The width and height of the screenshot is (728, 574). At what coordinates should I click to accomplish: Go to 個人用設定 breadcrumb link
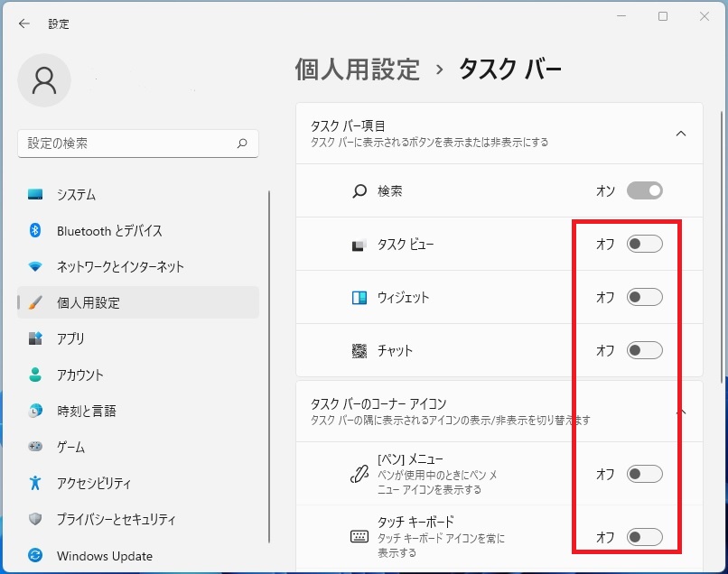[x=358, y=69]
